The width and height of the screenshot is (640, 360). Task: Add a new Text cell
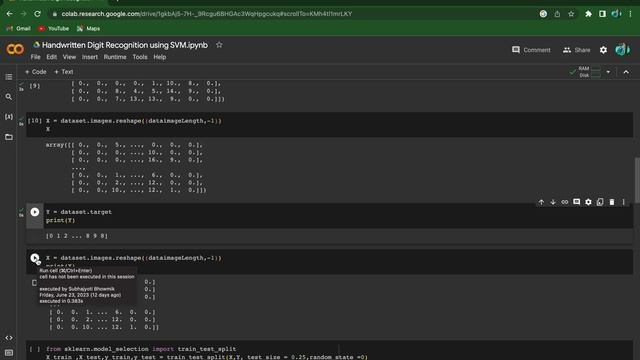tap(64, 72)
